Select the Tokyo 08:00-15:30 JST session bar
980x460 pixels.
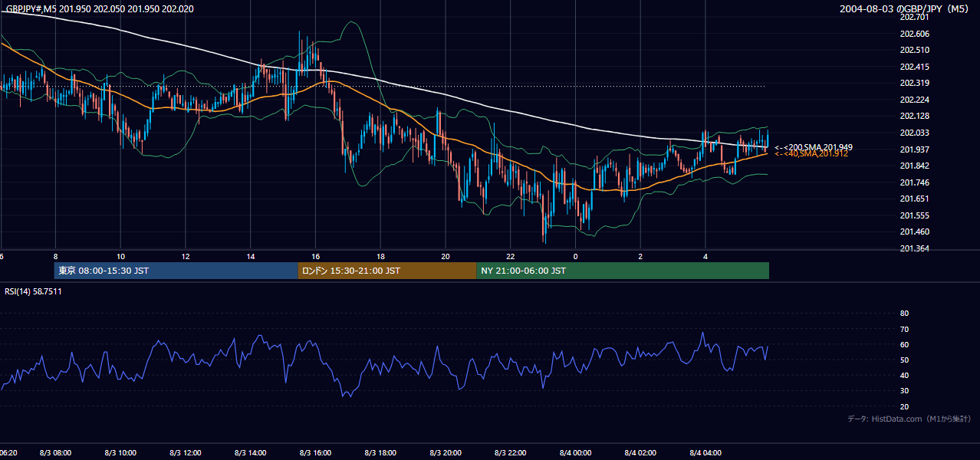pyautogui.click(x=176, y=271)
